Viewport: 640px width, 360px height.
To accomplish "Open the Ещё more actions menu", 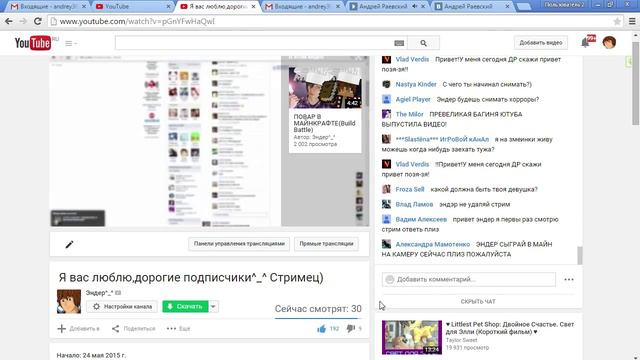I will (178, 329).
